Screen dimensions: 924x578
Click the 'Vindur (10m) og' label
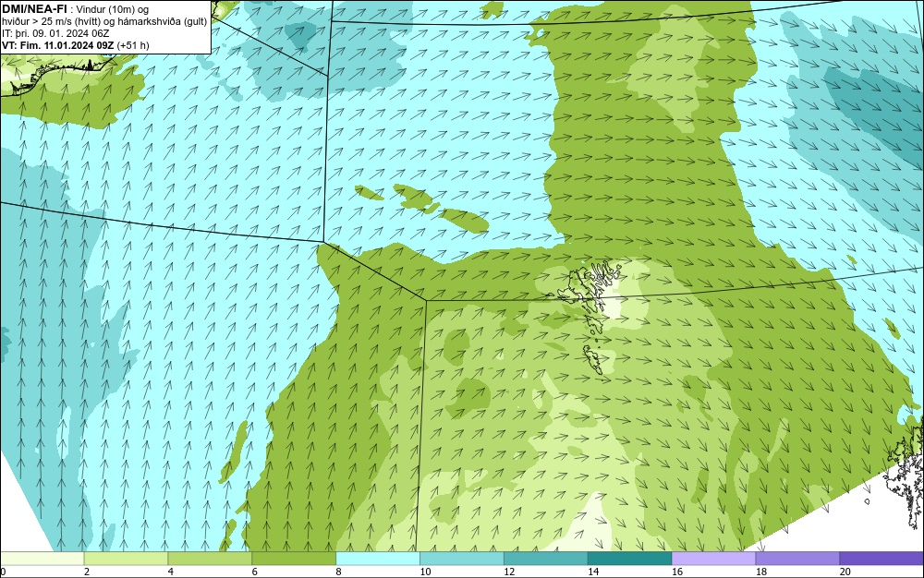pos(113,9)
